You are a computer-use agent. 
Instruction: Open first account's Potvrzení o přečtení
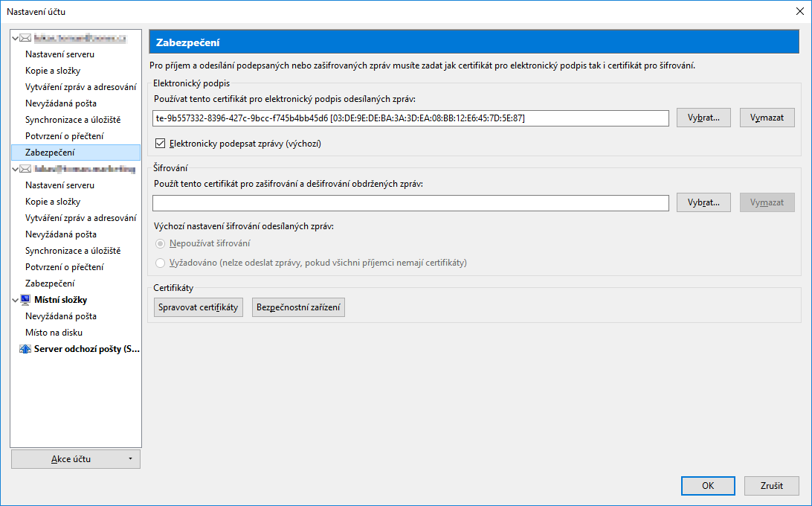pos(64,136)
